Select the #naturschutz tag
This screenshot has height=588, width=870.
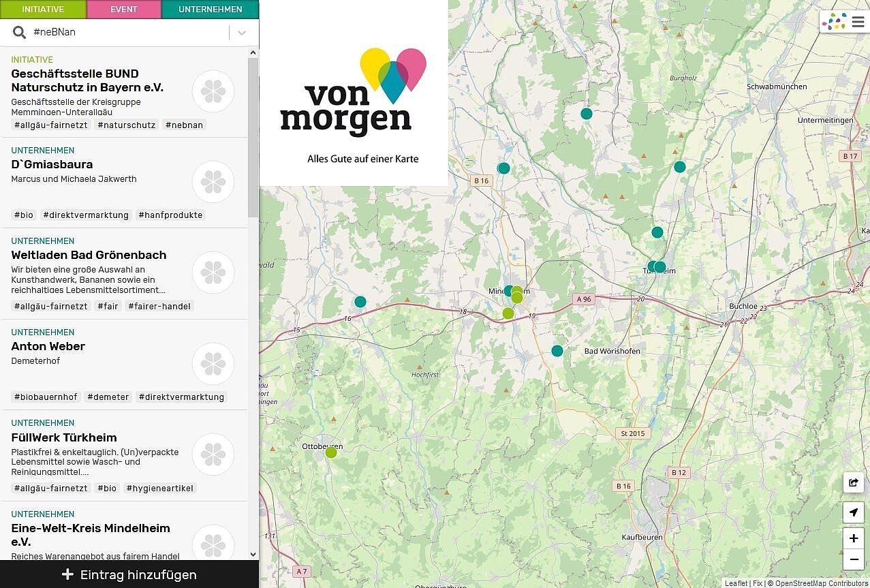(x=127, y=125)
